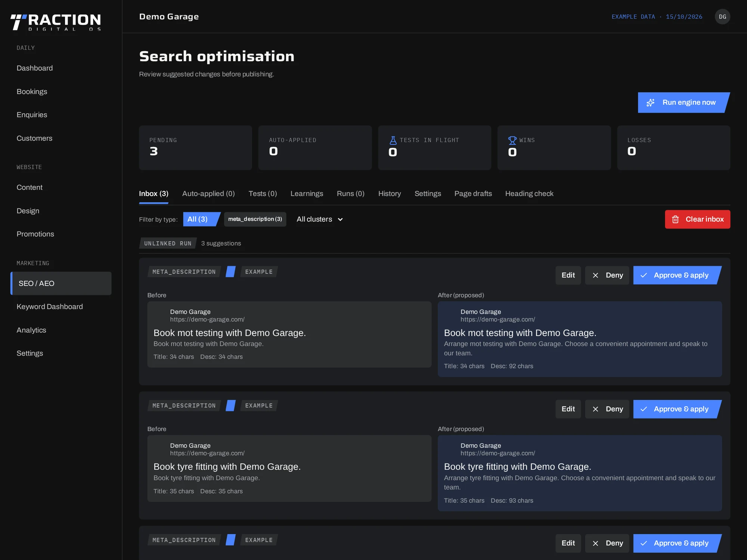The height and width of the screenshot is (560, 747).
Task: Edit the bottom suggestion card
Action: point(568,543)
